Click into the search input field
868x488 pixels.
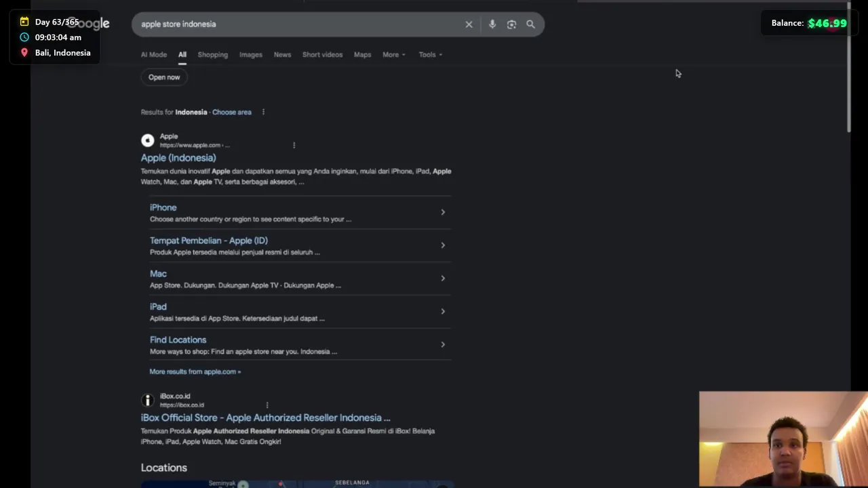click(298, 24)
